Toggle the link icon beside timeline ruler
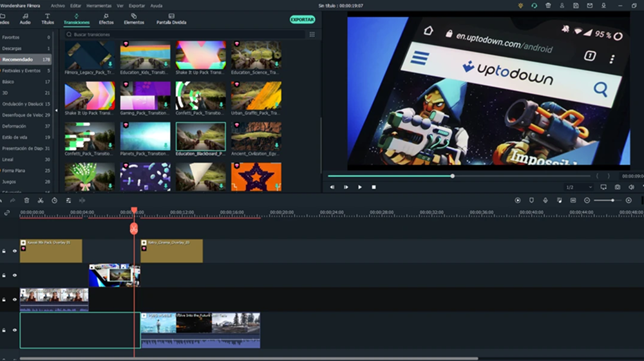The width and height of the screenshot is (644, 361). tap(7, 213)
